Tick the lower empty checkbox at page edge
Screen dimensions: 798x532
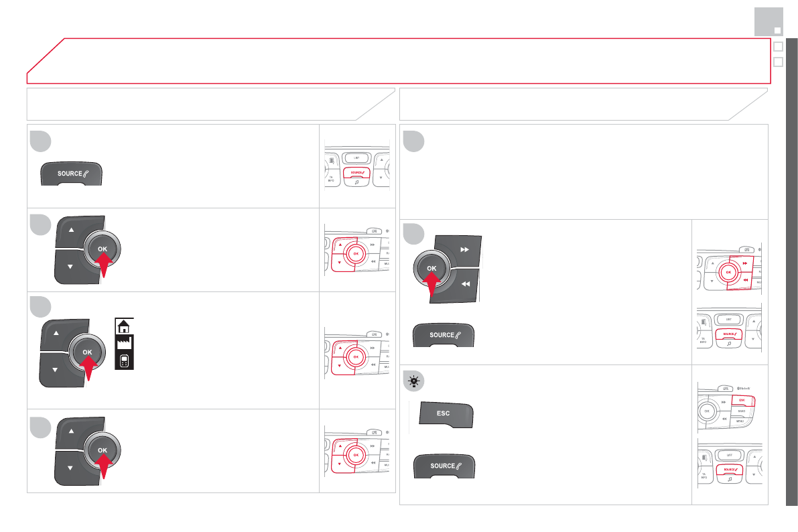(778, 62)
